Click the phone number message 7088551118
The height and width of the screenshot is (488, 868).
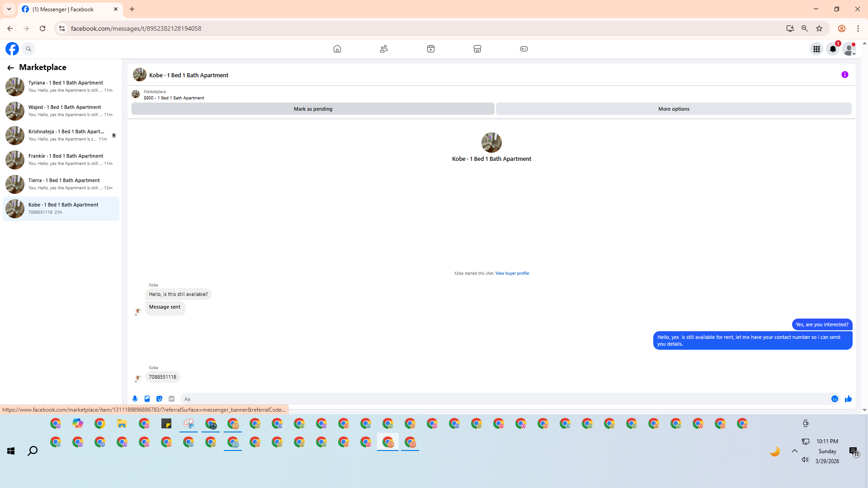163,377
